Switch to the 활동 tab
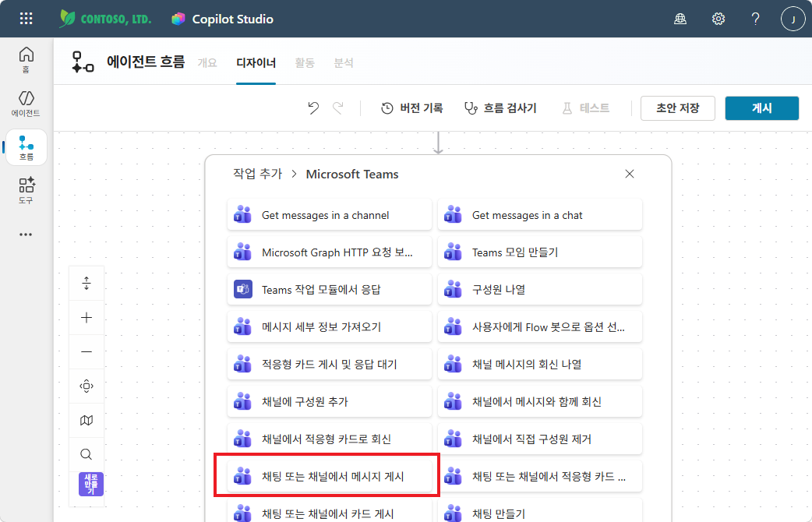812x522 pixels. (305, 62)
